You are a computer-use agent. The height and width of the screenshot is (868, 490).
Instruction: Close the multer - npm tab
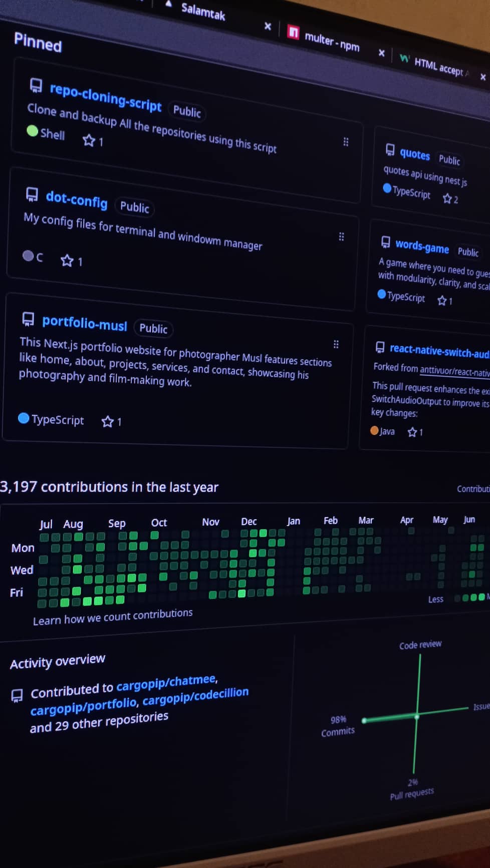click(x=381, y=53)
